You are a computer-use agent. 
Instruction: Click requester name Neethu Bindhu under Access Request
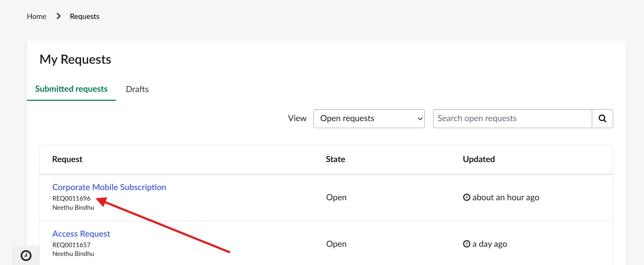[x=73, y=253]
